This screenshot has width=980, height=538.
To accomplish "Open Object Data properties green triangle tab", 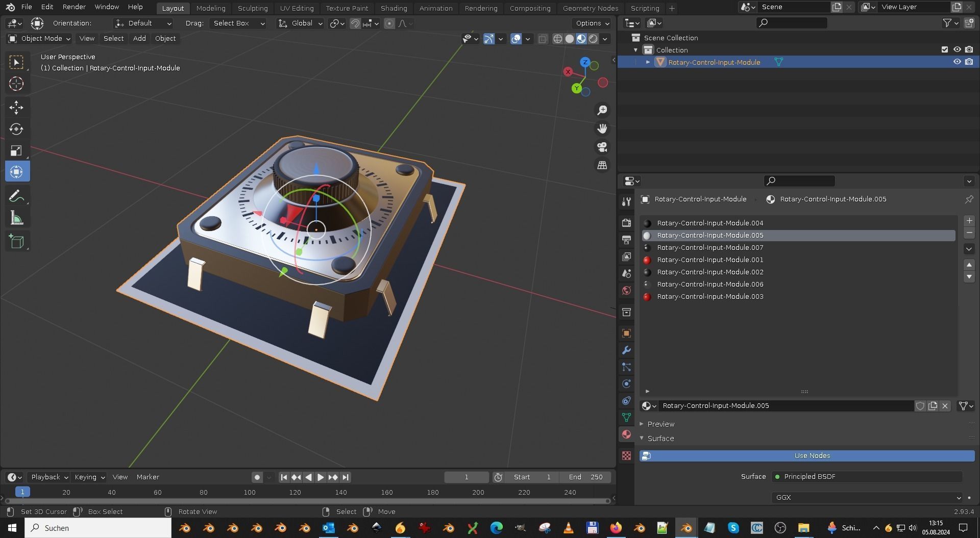I will pos(626,418).
